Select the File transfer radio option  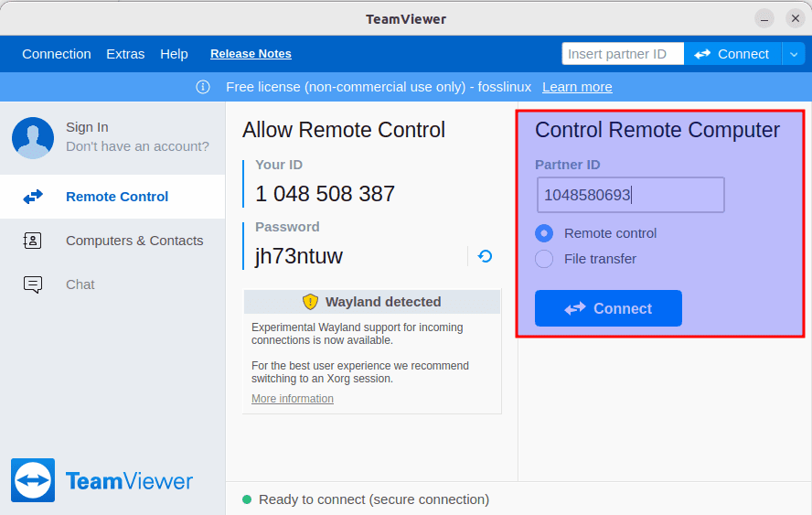tap(544, 259)
